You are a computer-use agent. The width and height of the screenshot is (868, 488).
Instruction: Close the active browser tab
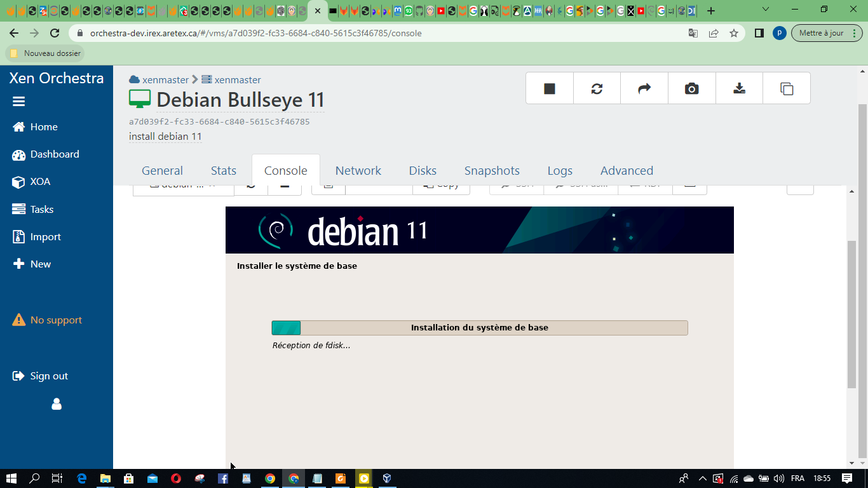(x=318, y=11)
